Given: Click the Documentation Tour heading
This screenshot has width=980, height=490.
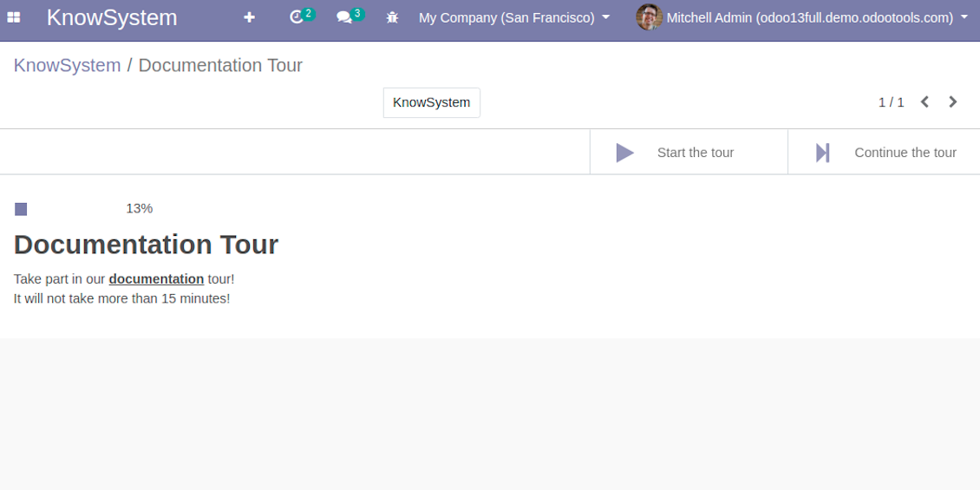Looking at the screenshot, I should (x=146, y=245).
